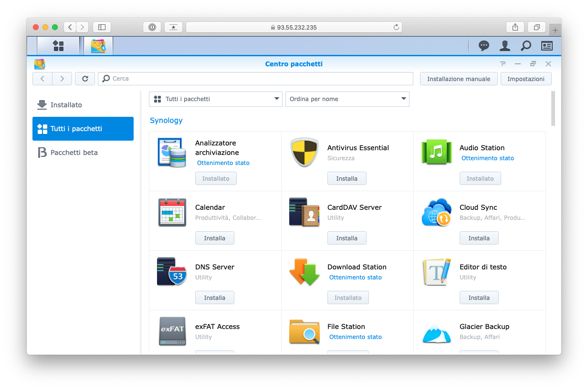This screenshot has height=390, width=588.
Task: Click the Safari back button
Action: tap(70, 27)
